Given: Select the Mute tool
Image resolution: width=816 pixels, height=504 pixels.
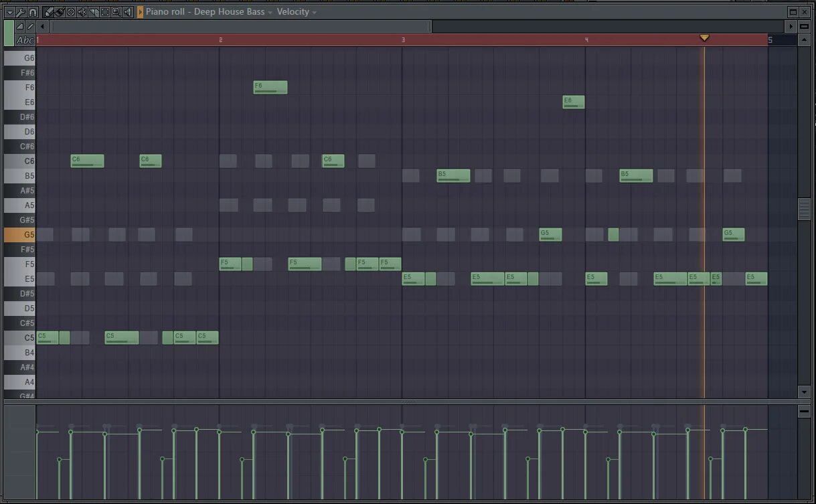Looking at the screenshot, I should [x=82, y=12].
